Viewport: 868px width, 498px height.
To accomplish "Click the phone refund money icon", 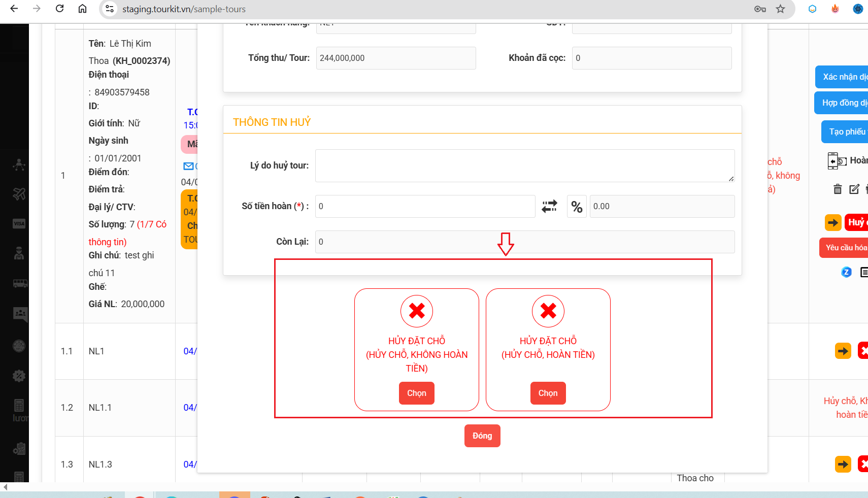I will click(x=837, y=161).
